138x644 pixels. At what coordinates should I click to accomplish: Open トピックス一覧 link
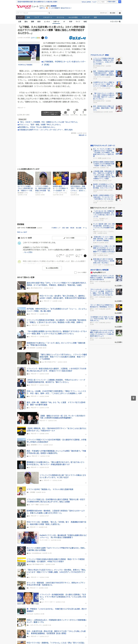115,21
